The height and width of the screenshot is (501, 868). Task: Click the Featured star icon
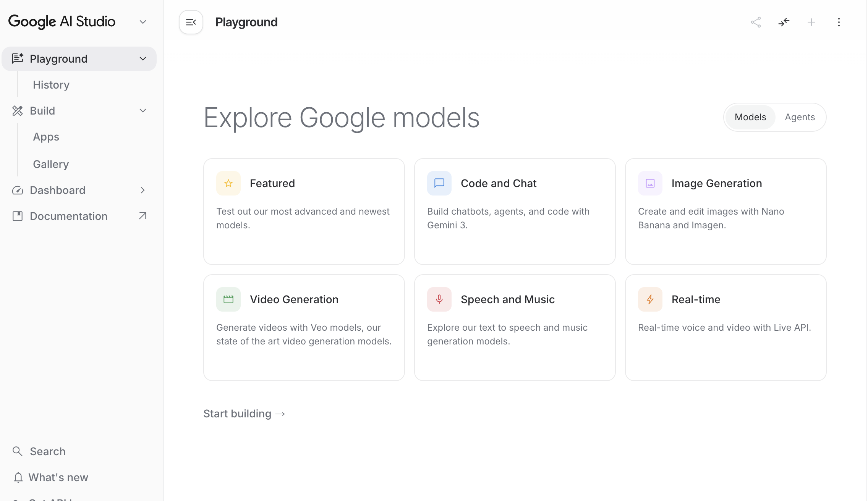coord(228,183)
